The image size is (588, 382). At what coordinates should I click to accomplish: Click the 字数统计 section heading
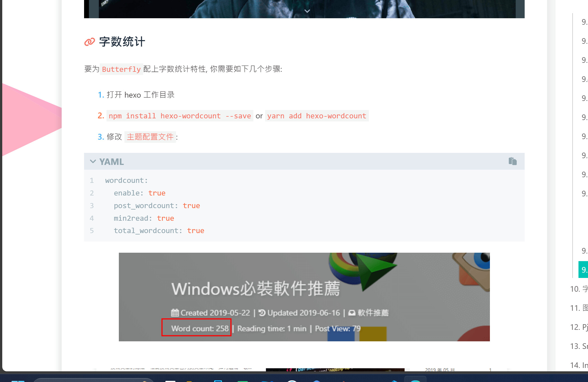click(x=122, y=42)
